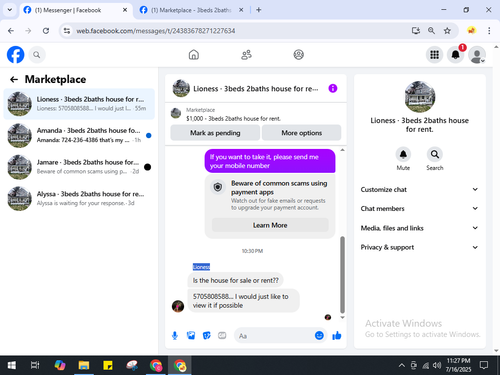This screenshot has width=500, height=375.
Task: Open Lioness conversation in the list
Action: click(x=79, y=104)
